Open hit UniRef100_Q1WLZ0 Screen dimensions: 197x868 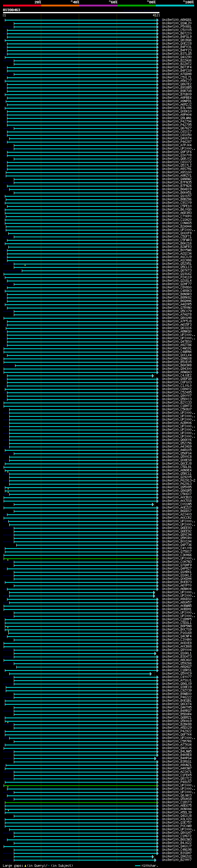click(x=176, y=23)
